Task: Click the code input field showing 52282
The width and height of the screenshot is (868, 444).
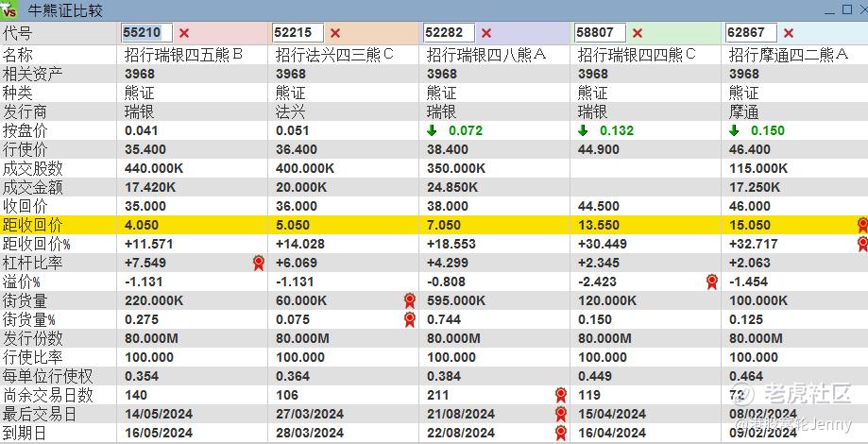Action: pyautogui.click(x=449, y=33)
